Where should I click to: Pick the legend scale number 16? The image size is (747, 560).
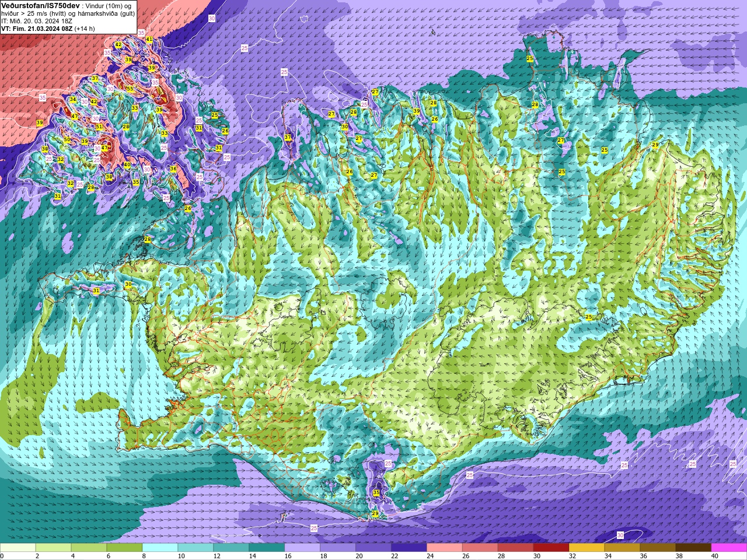(288, 556)
